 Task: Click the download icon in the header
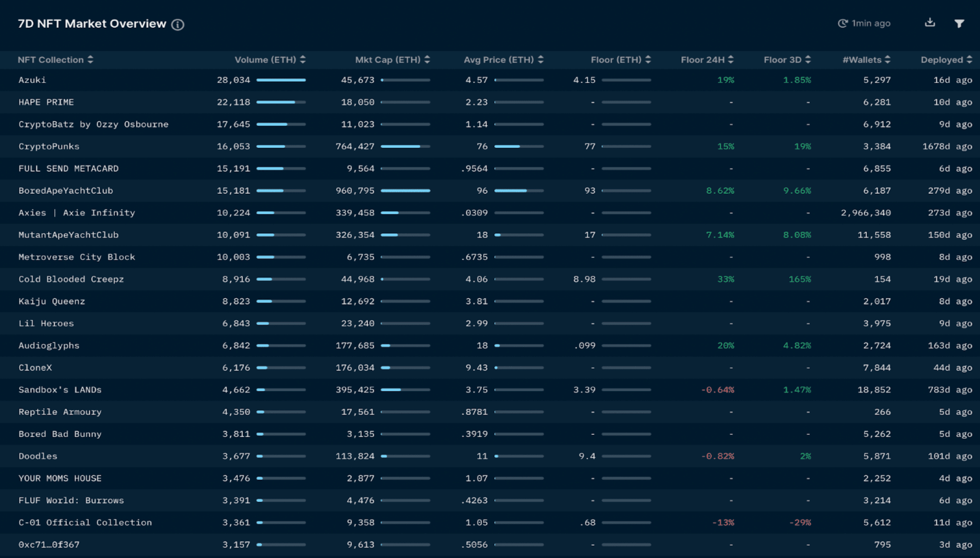930,23
